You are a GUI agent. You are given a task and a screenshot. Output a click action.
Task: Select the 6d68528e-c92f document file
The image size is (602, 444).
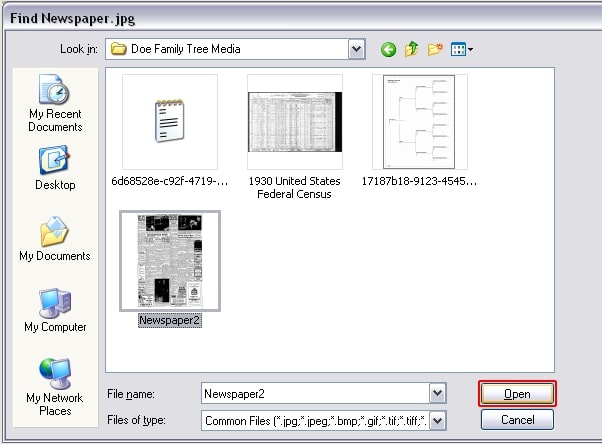click(169, 122)
